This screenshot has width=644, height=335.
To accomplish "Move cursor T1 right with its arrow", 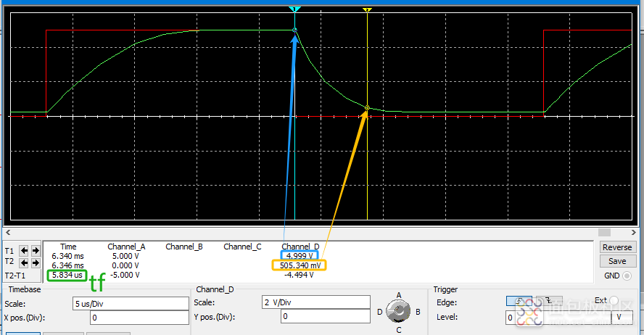I will pos(36,250).
